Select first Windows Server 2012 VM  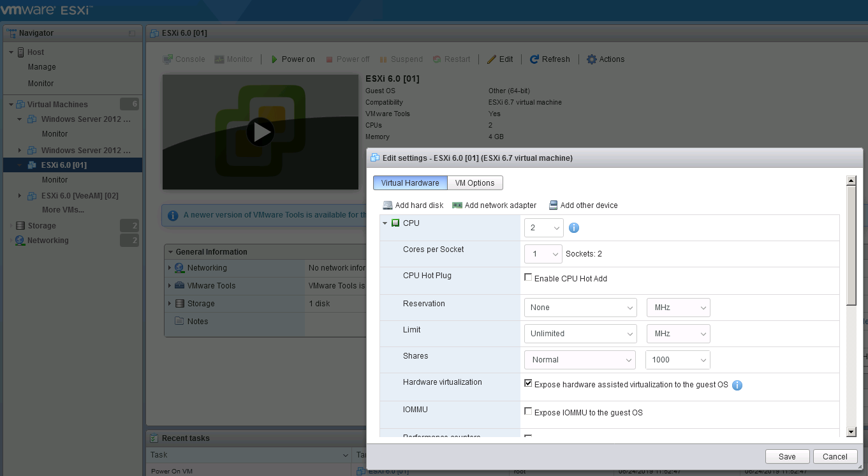coord(86,119)
